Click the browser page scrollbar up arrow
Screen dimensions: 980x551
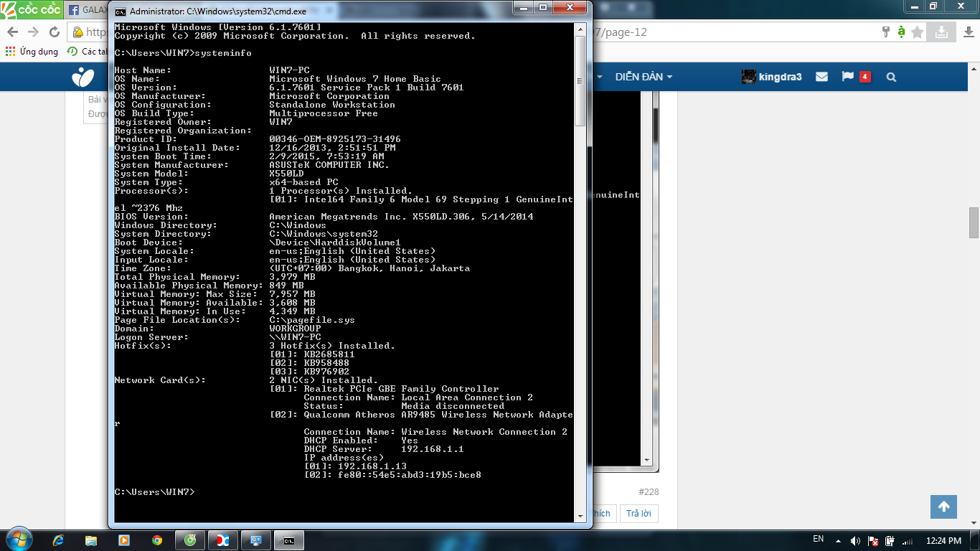(x=974, y=69)
